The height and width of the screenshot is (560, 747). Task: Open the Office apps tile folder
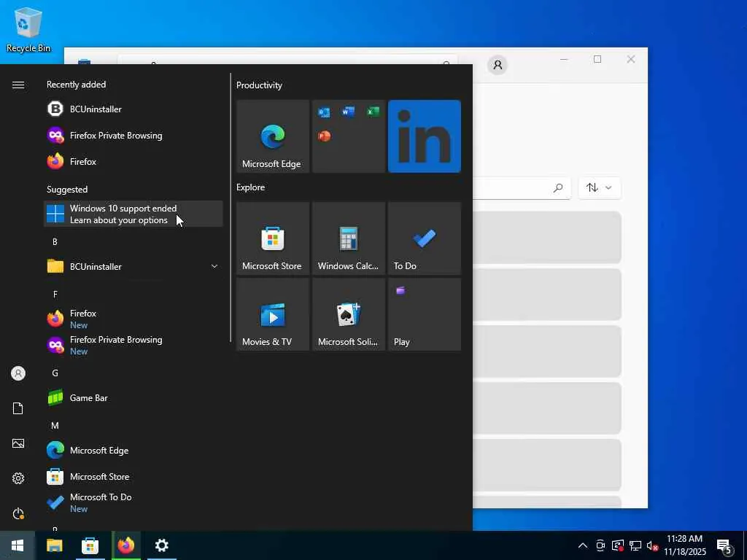(348, 136)
